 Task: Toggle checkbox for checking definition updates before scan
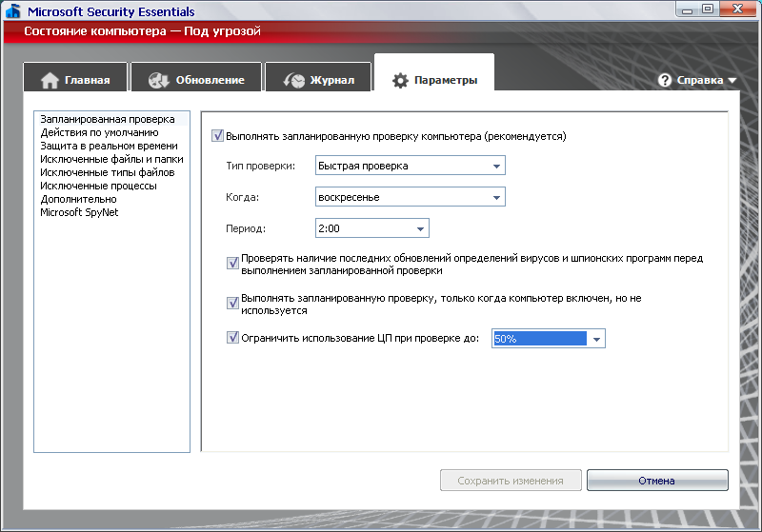point(232,263)
